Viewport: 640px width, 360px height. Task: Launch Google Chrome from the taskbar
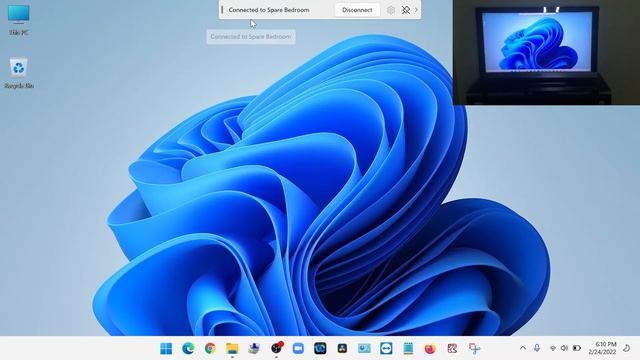210,349
